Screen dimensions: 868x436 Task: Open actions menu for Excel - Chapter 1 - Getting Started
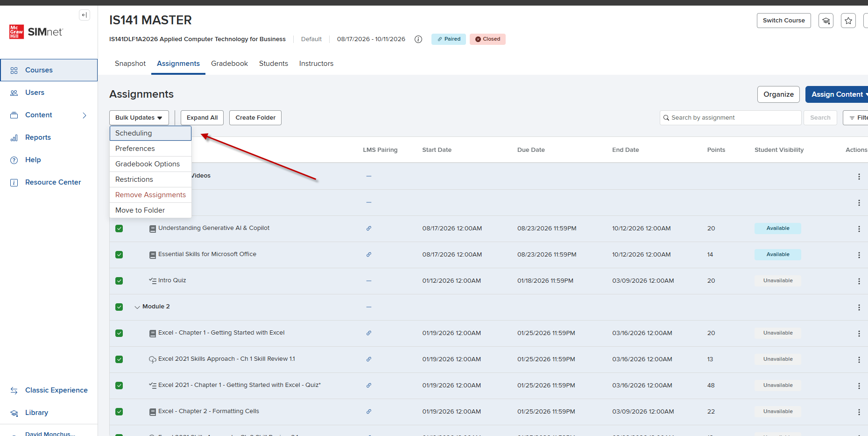pos(859,334)
